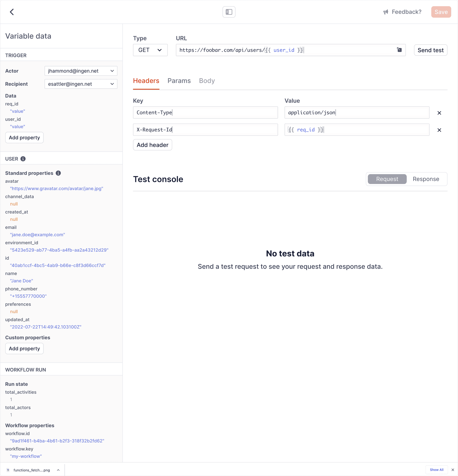458x476 pixels.
Task: Click the id value 40ab1ccf
Action: click(58, 265)
